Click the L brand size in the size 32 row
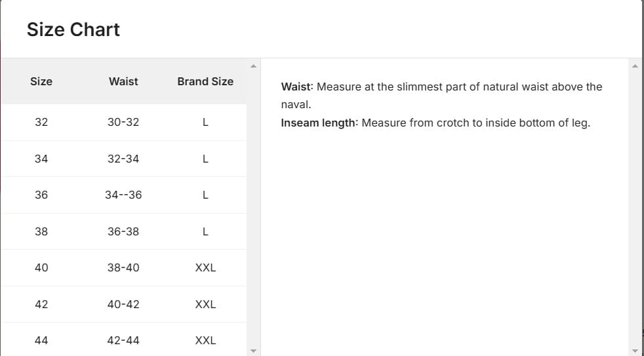 (205, 122)
